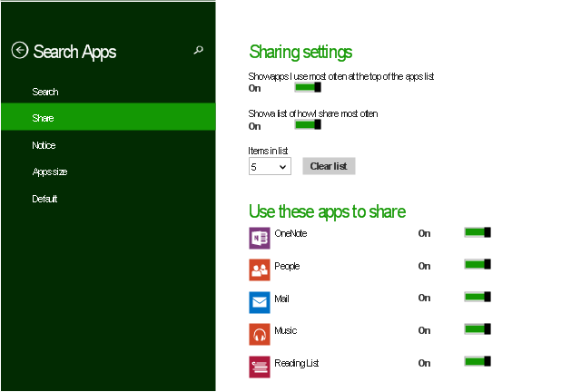This screenshot has height=392, width=581.
Task: Open the Apps size settings
Action: (108, 171)
